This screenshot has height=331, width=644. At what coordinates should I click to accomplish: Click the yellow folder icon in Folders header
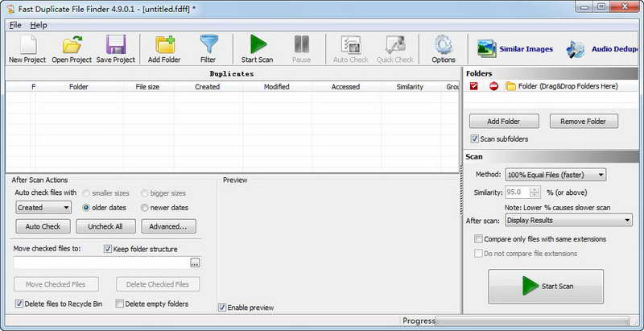click(x=510, y=86)
